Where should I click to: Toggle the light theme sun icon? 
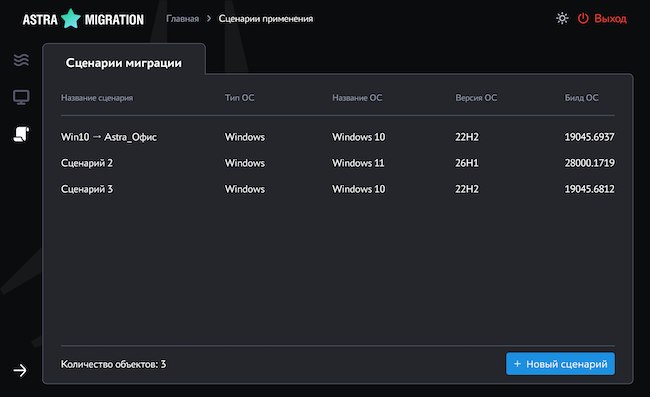click(562, 18)
